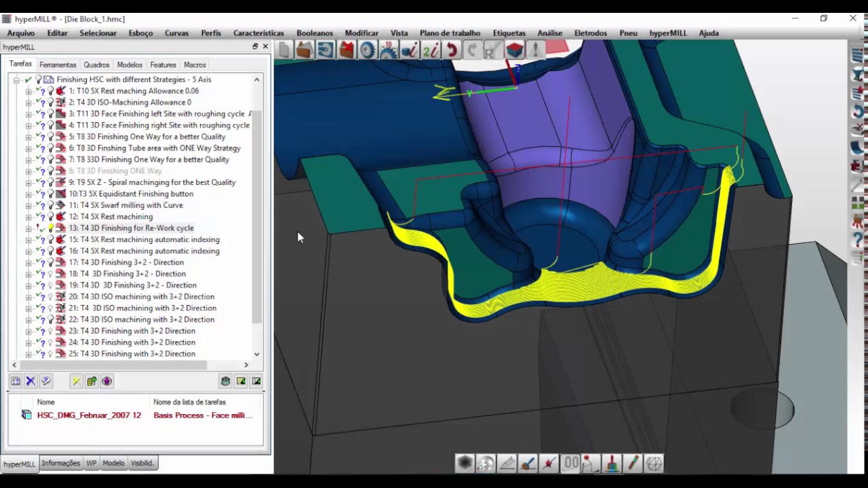Screen dimensions: 868x488
Task: Open the Curvas menu
Action: (176, 33)
